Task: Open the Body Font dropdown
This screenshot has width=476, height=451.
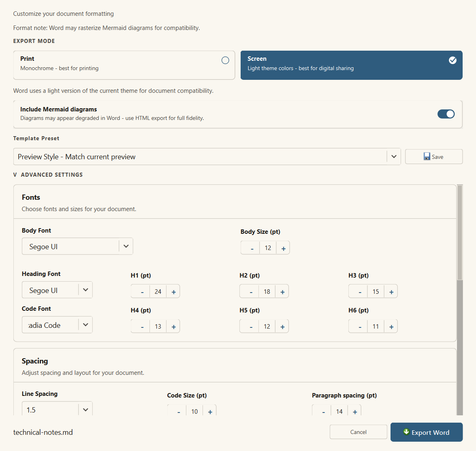Action: pyautogui.click(x=77, y=246)
